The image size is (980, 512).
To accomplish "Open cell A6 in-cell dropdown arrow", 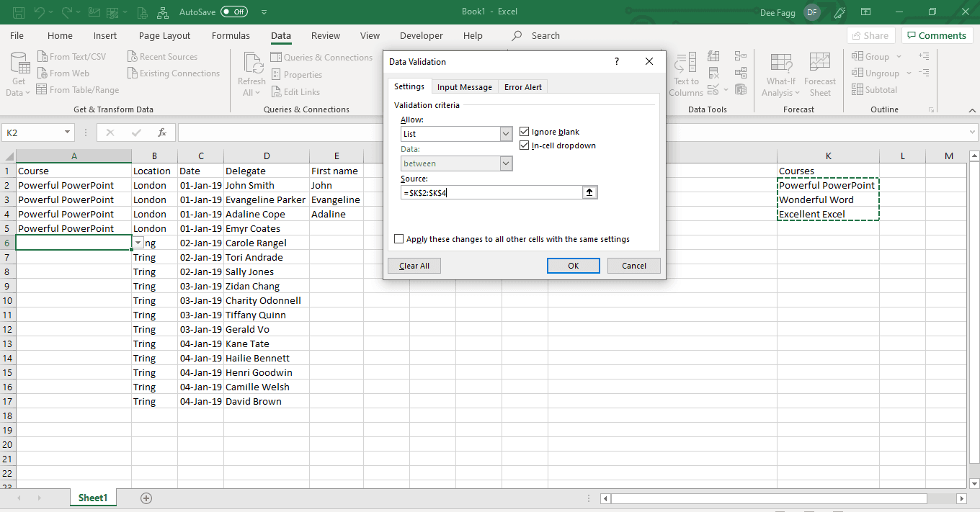I will [138, 243].
